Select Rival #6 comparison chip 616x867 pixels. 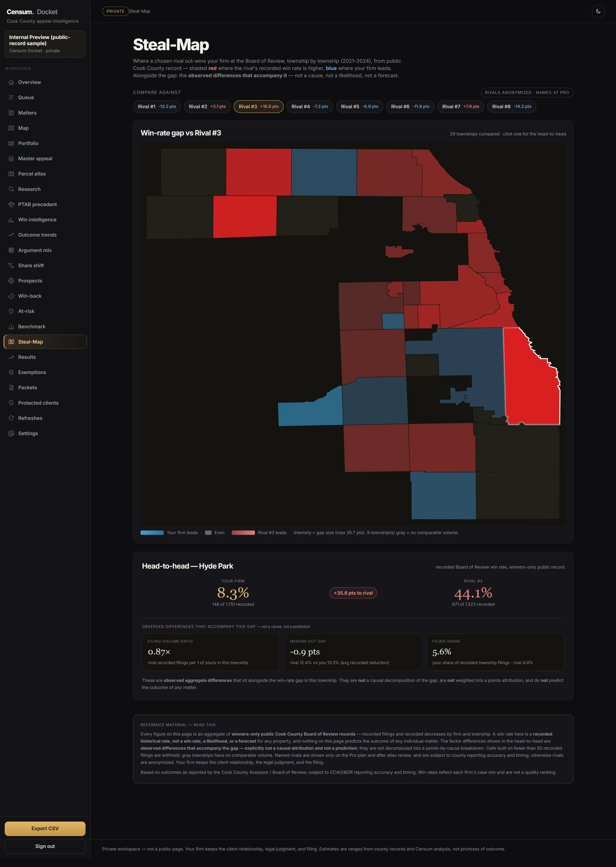pyautogui.click(x=410, y=107)
